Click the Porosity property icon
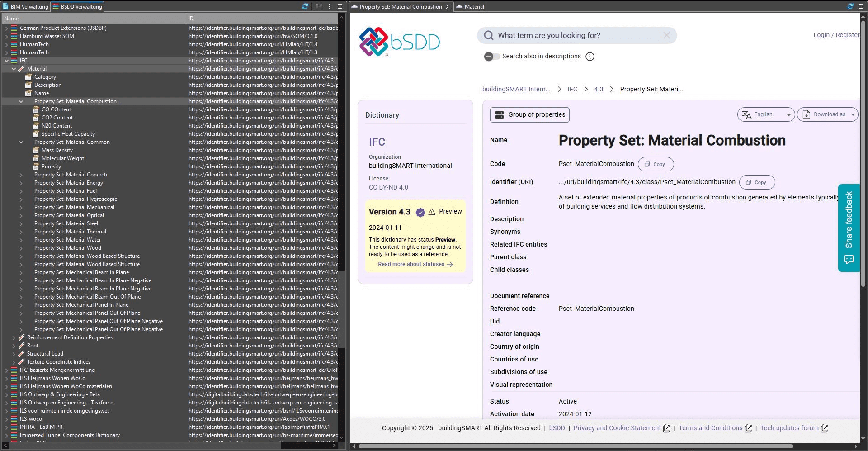The height and width of the screenshot is (451, 868). 36,166
